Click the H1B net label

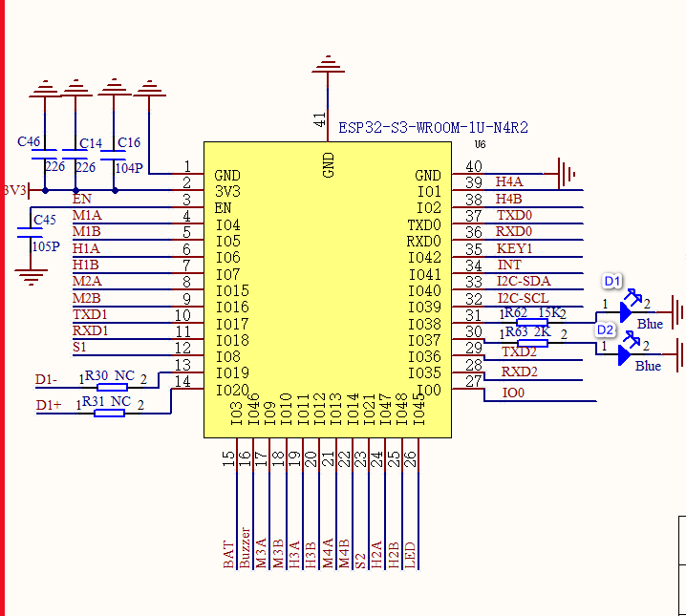[x=86, y=265]
